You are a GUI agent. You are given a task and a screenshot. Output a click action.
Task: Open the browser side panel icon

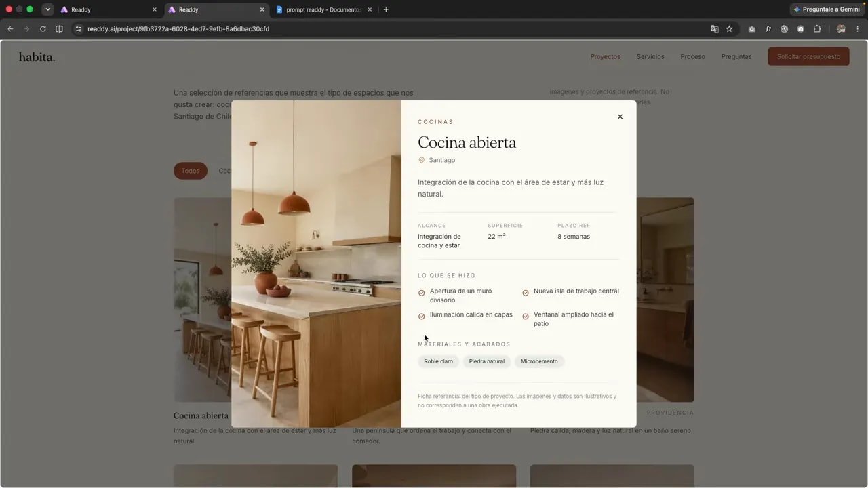[x=59, y=29]
